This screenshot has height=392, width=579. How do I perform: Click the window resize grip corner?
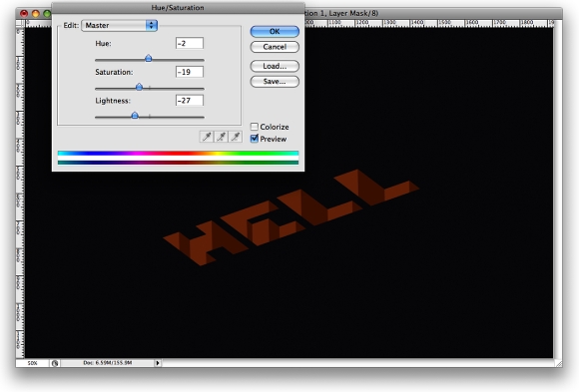[558, 363]
